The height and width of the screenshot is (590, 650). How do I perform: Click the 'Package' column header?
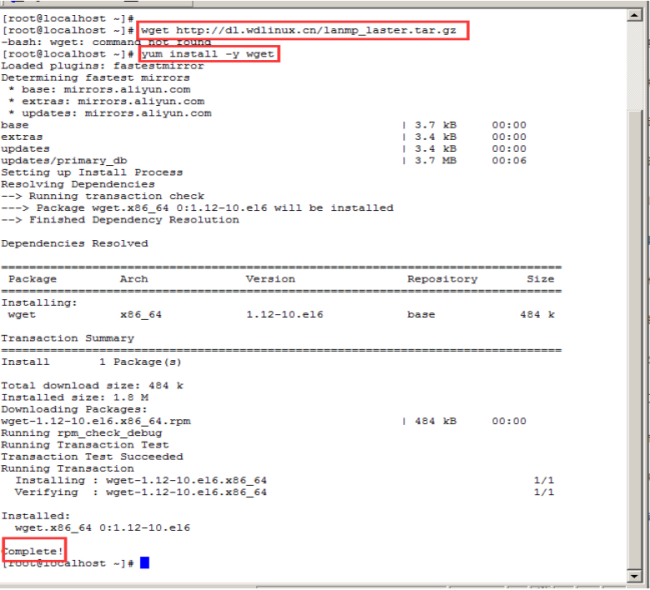click(32, 279)
